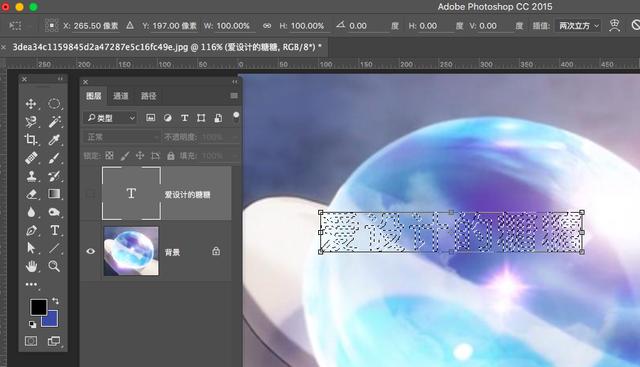Toggle Quick Mask mode
The height and width of the screenshot is (367, 640).
[x=31, y=341]
